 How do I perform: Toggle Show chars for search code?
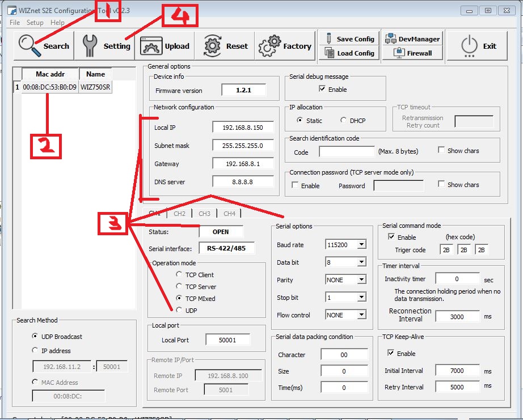pos(441,150)
